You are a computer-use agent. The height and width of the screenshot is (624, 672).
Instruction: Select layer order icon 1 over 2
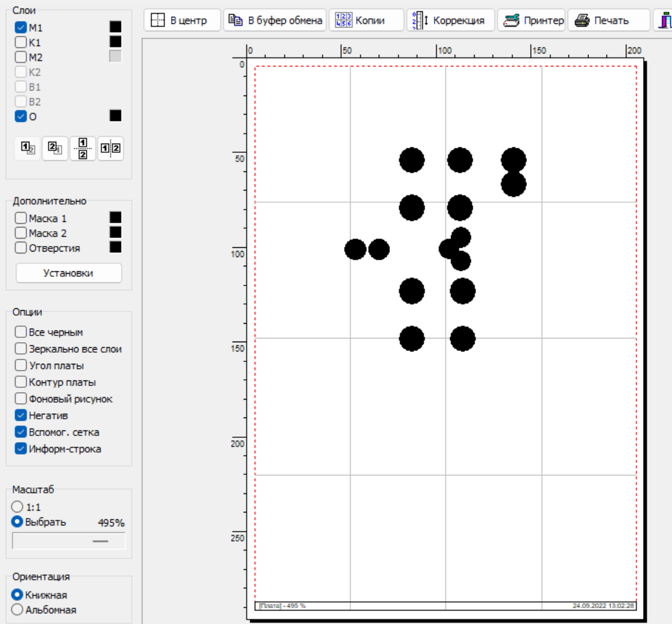click(28, 148)
